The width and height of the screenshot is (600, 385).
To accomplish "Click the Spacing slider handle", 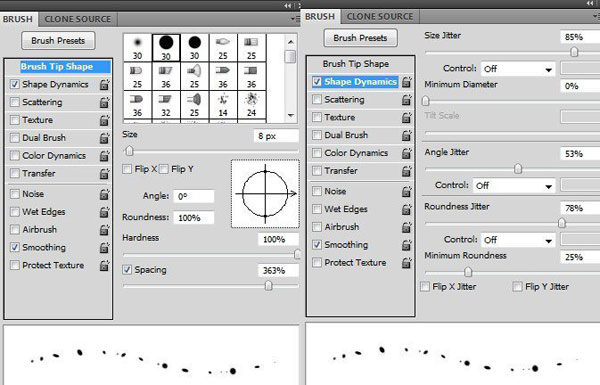I will (x=269, y=285).
